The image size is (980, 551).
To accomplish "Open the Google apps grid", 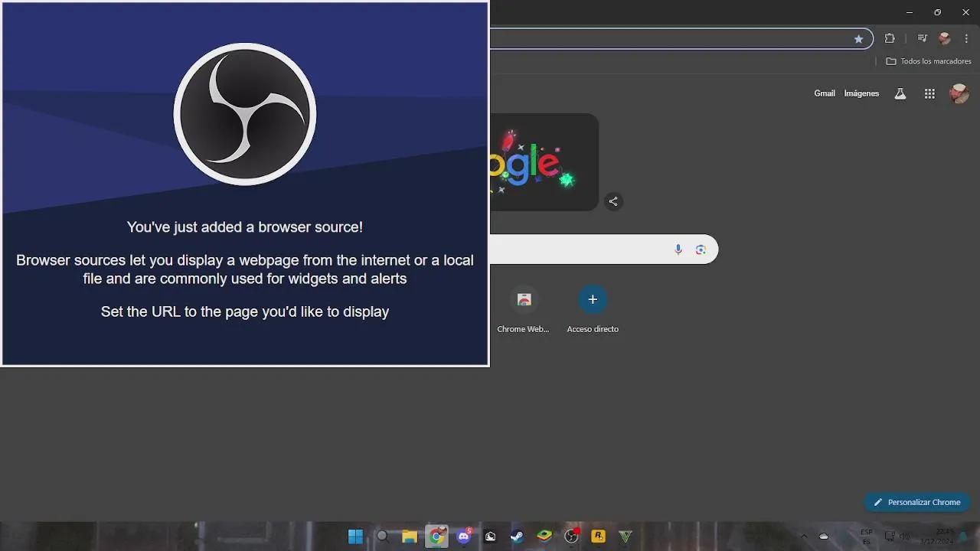I will [929, 93].
